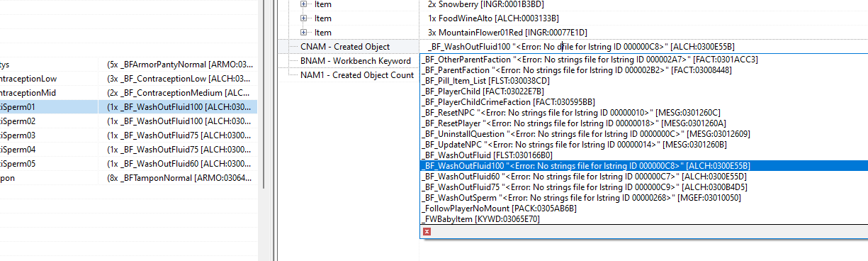Choose _BF_OtherParentFaction from the dropdown list

pos(589,60)
